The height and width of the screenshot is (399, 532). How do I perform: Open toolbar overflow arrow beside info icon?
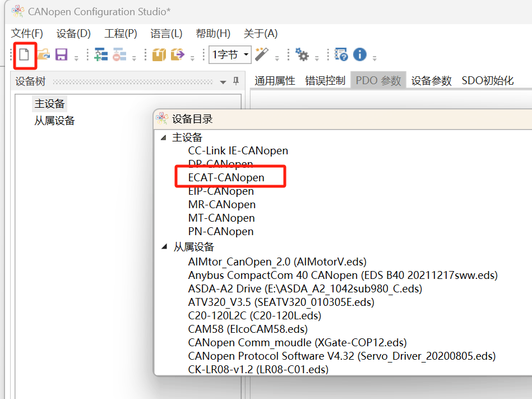click(x=374, y=58)
